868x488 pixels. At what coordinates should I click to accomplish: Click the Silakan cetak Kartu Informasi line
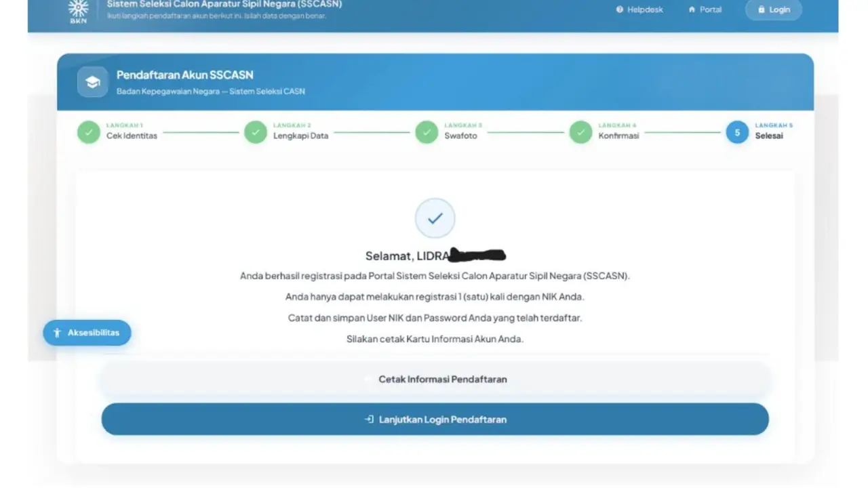[x=435, y=339]
